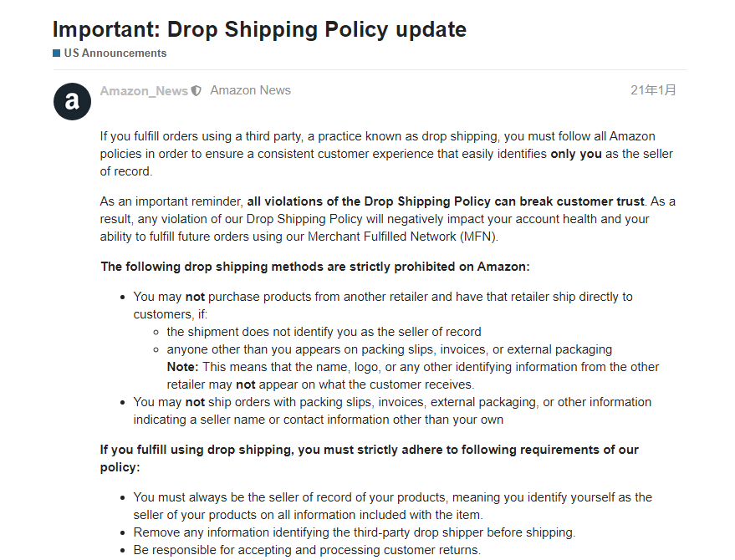Image resolution: width=735 pixels, height=560 pixels.
Task: Click the moderator shield icon beside Amazon_News
Action: 197,91
